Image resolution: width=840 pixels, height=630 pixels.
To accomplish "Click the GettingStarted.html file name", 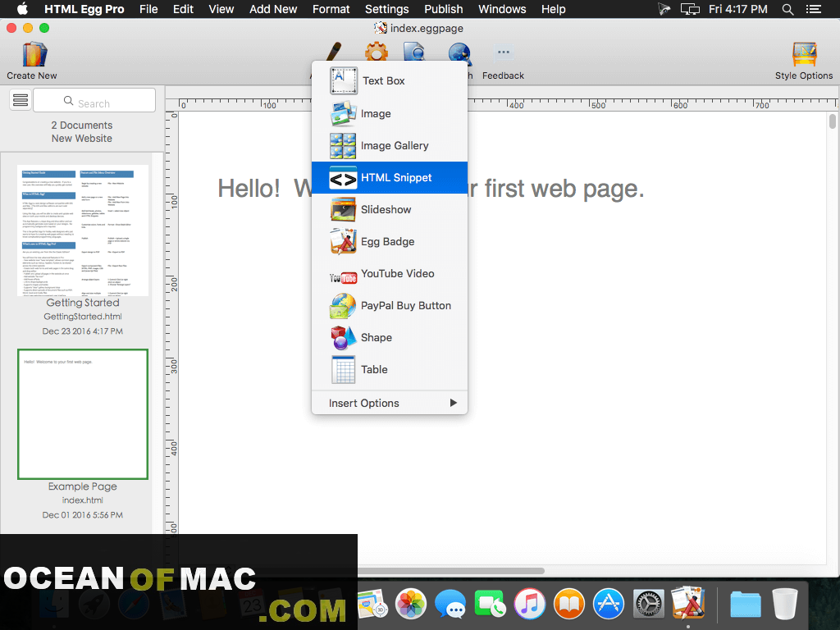I will point(83,317).
